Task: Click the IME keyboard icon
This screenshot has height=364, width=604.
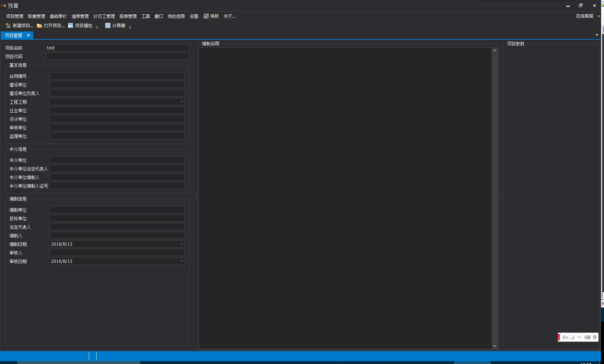Action: [x=587, y=337]
